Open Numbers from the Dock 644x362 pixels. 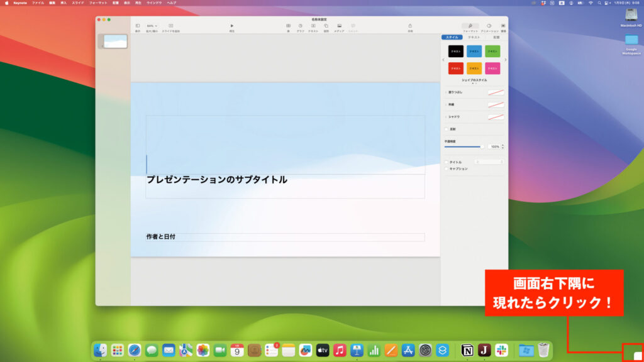click(x=374, y=350)
